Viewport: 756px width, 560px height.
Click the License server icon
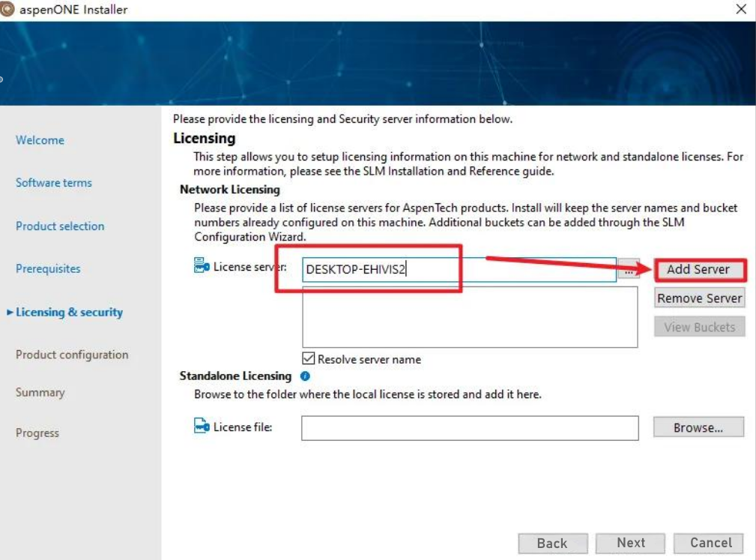click(201, 265)
